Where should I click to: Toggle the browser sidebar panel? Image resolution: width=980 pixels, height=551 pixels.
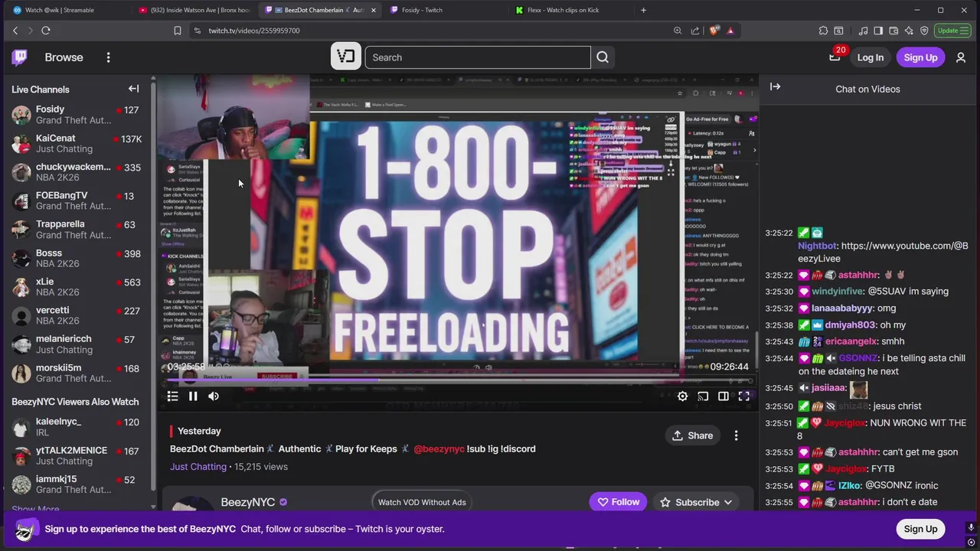(878, 31)
